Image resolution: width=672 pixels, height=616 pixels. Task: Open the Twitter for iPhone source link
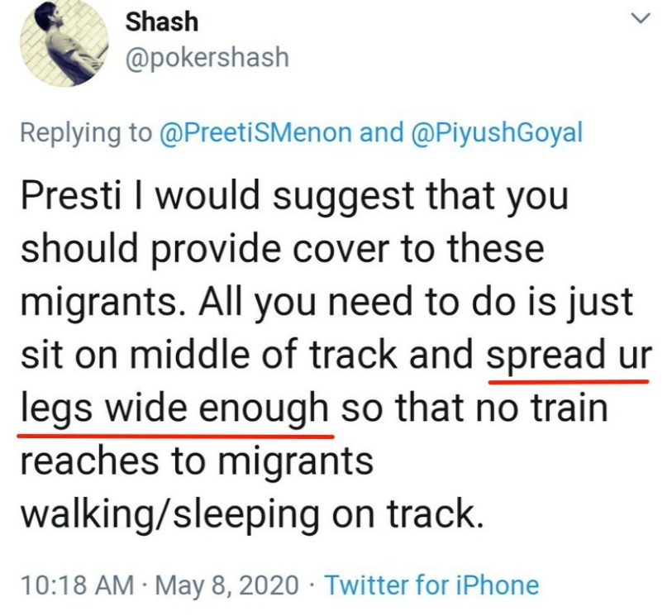point(431,585)
